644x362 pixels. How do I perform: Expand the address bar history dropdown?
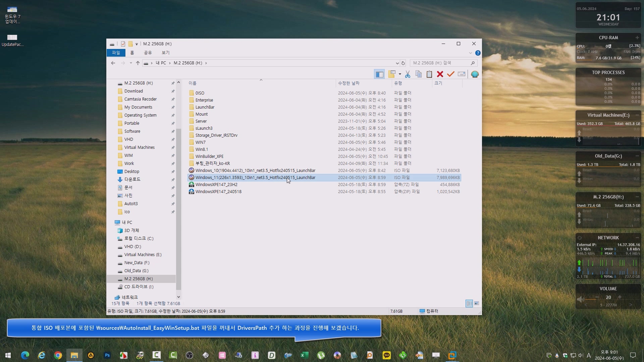click(x=397, y=63)
